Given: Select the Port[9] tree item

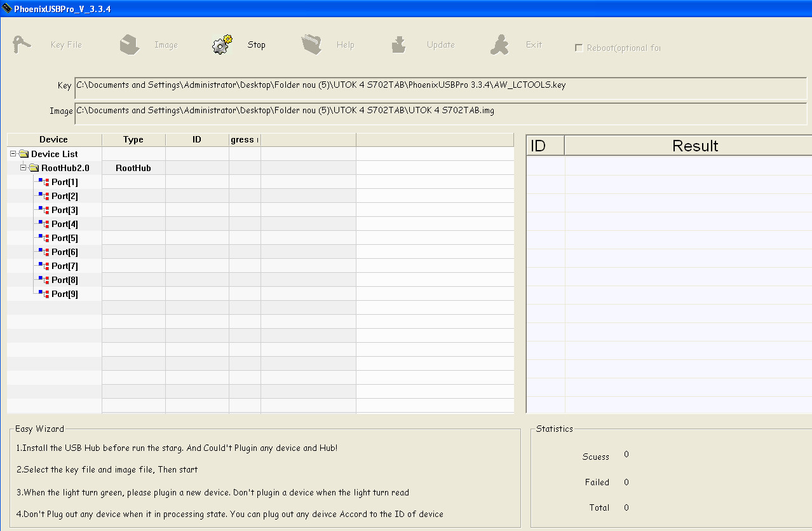Looking at the screenshot, I should (x=65, y=294).
